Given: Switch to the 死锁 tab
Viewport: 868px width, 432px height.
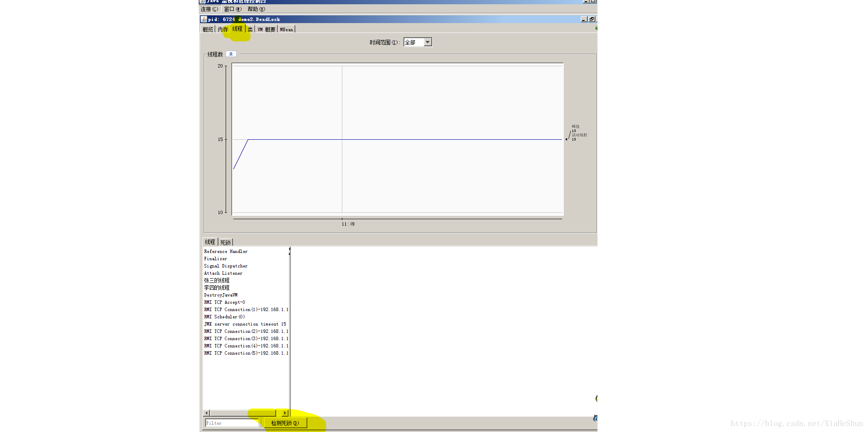Looking at the screenshot, I should coord(225,242).
